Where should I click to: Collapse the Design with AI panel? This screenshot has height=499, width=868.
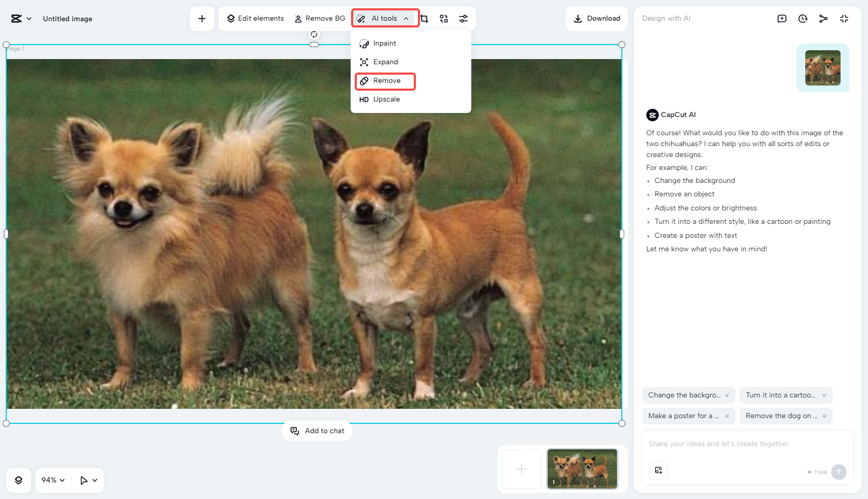(844, 19)
